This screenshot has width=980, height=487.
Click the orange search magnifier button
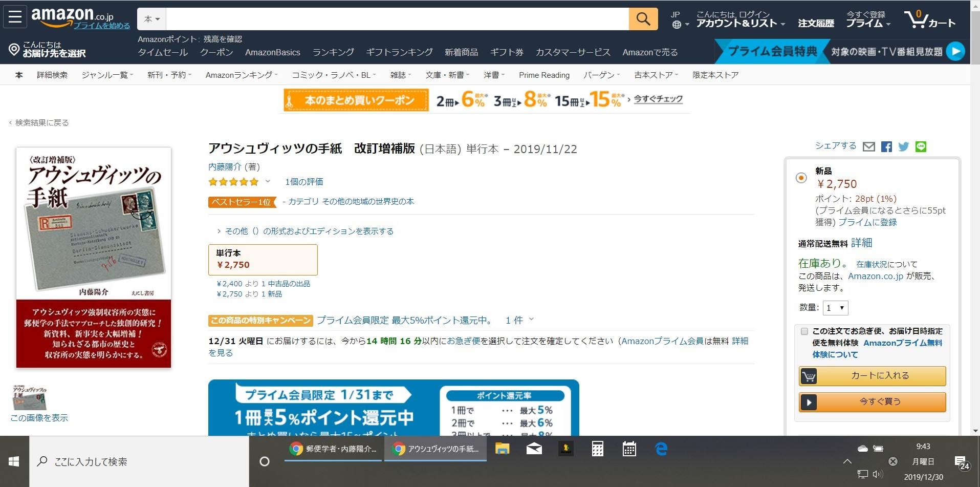(x=643, y=19)
